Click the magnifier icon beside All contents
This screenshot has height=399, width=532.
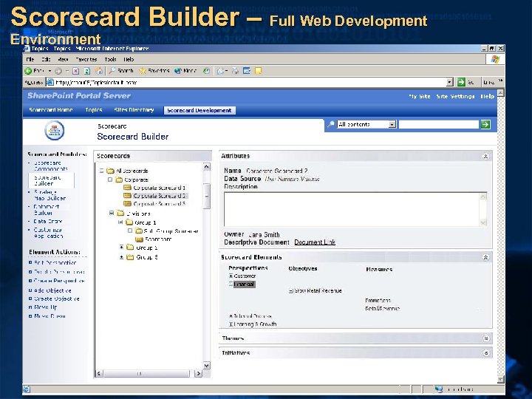[x=330, y=124]
